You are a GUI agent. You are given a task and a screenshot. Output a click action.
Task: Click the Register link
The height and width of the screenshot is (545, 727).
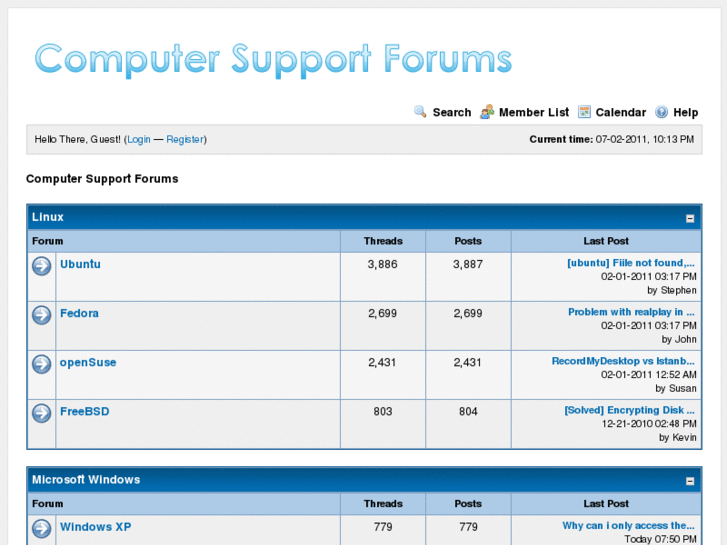[185, 139]
